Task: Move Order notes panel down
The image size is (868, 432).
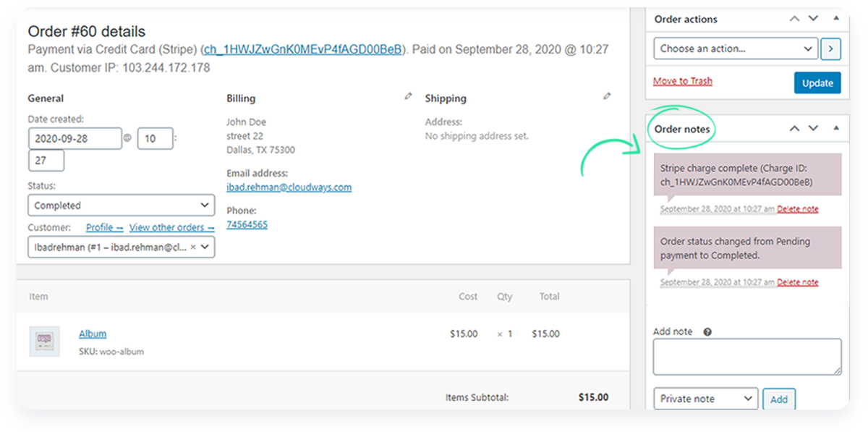Action: 814,128
